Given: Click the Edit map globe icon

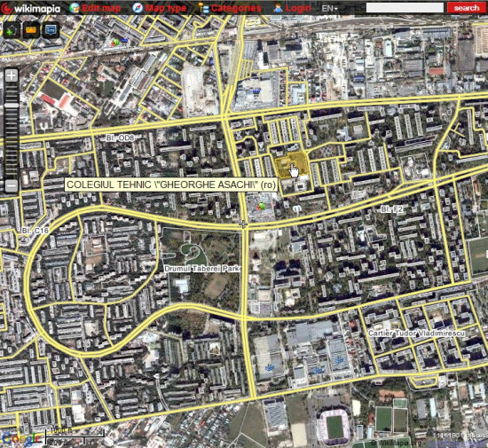Looking at the screenshot, I should coord(75,8).
